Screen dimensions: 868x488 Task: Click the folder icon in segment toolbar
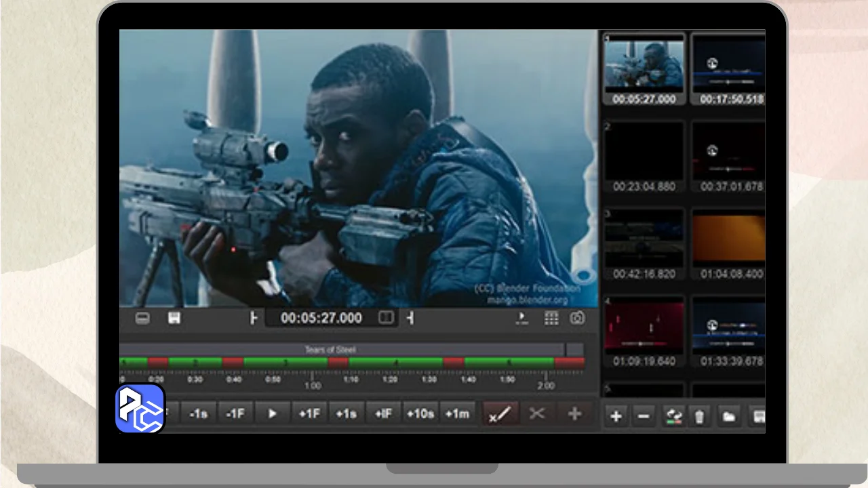729,415
